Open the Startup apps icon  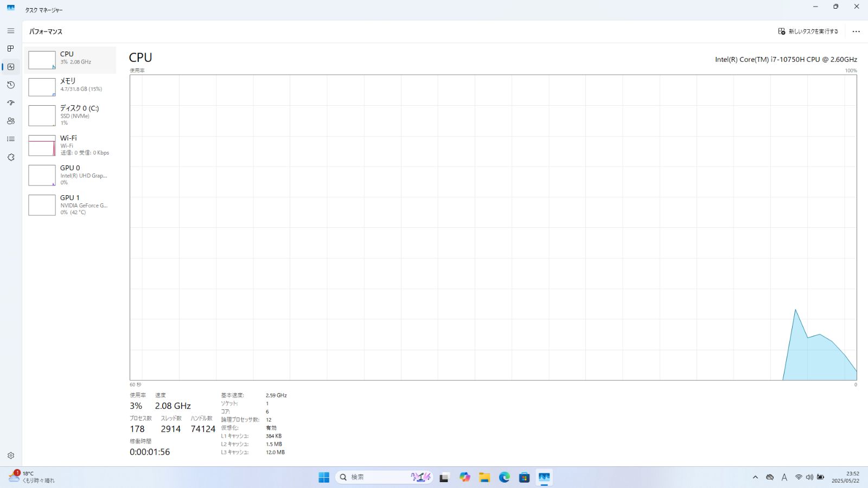tap(11, 103)
